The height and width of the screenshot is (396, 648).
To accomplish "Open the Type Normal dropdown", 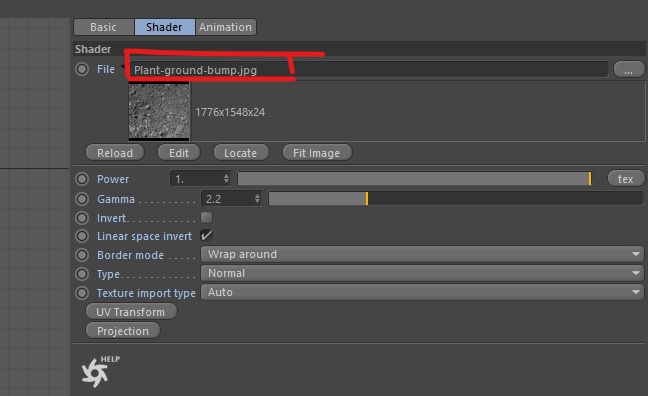I will pyautogui.click(x=422, y=273).
